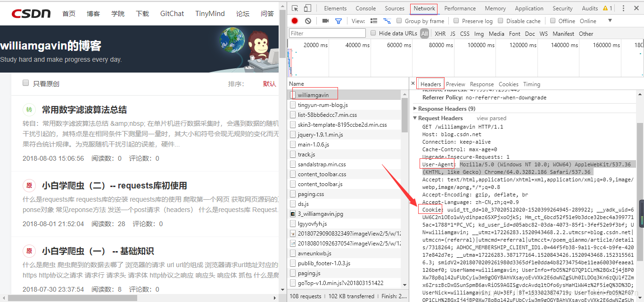
Task: Enable the Group by frame checkbox
Action: (399, 21)
